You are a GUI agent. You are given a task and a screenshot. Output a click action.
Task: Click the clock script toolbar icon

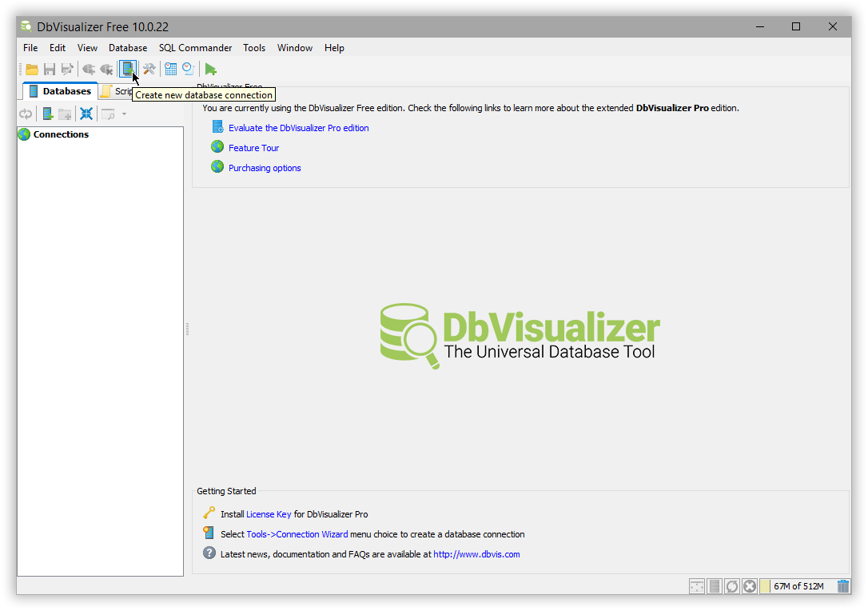click(188, 69)
